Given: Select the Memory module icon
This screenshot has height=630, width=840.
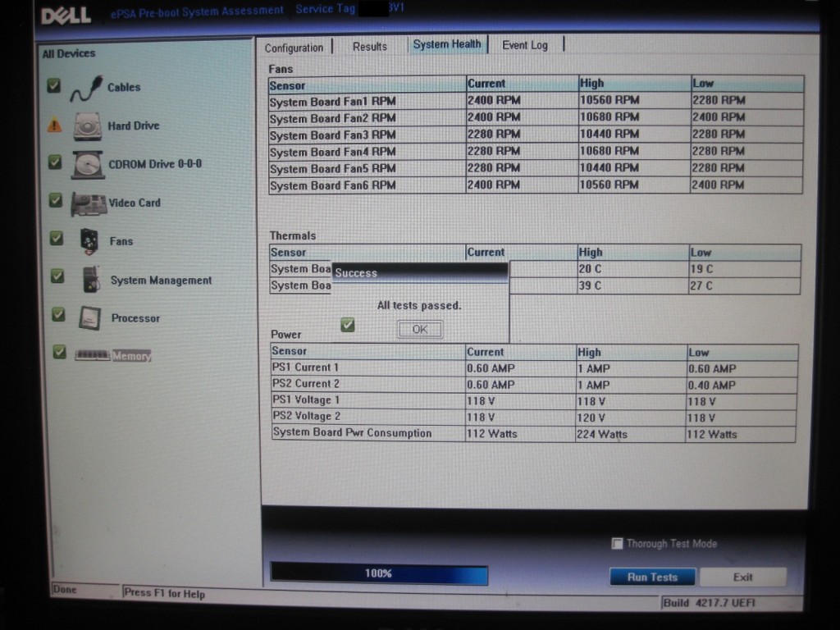Looking at the screenshot, I should pos(92,354).
